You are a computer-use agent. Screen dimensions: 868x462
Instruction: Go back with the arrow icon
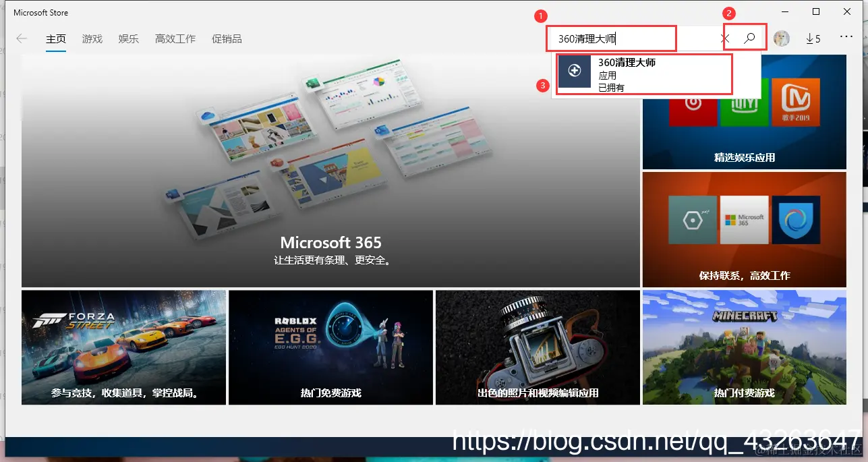click(x=22, y=38)
